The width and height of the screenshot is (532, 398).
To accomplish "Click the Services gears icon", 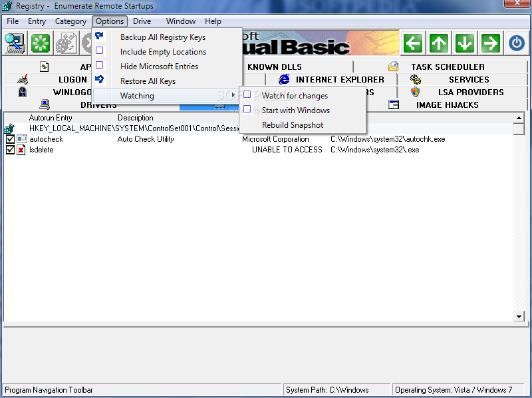I will coord(415,79).
